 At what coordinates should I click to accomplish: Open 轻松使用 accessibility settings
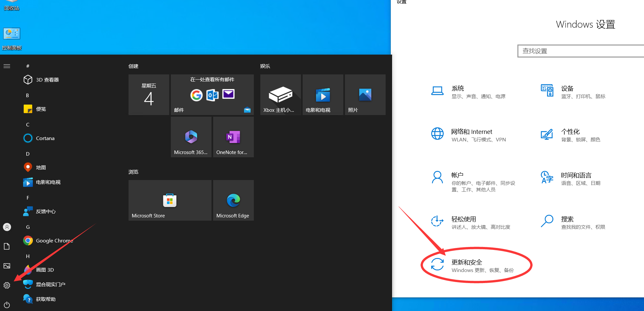(x=470, y=222)
